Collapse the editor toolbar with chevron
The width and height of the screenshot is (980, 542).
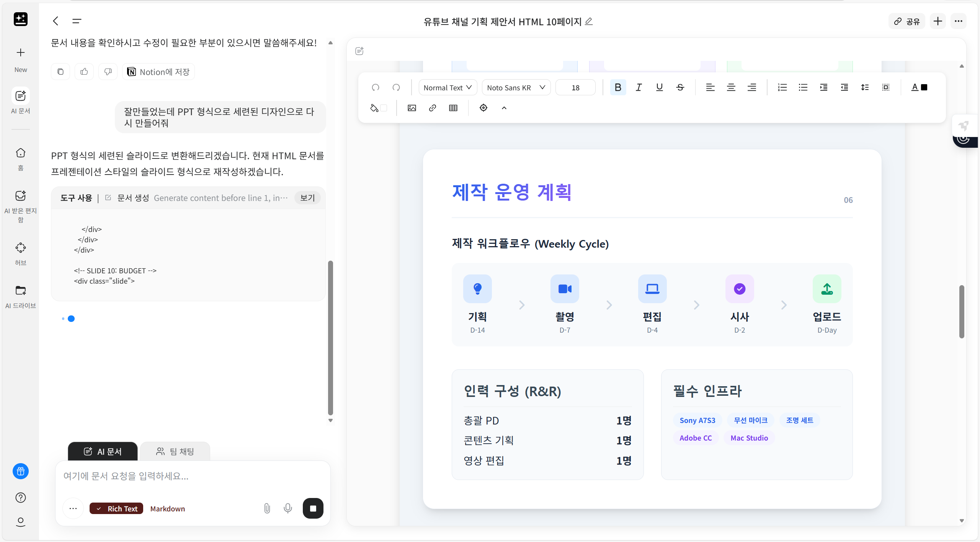pos(504,108)
